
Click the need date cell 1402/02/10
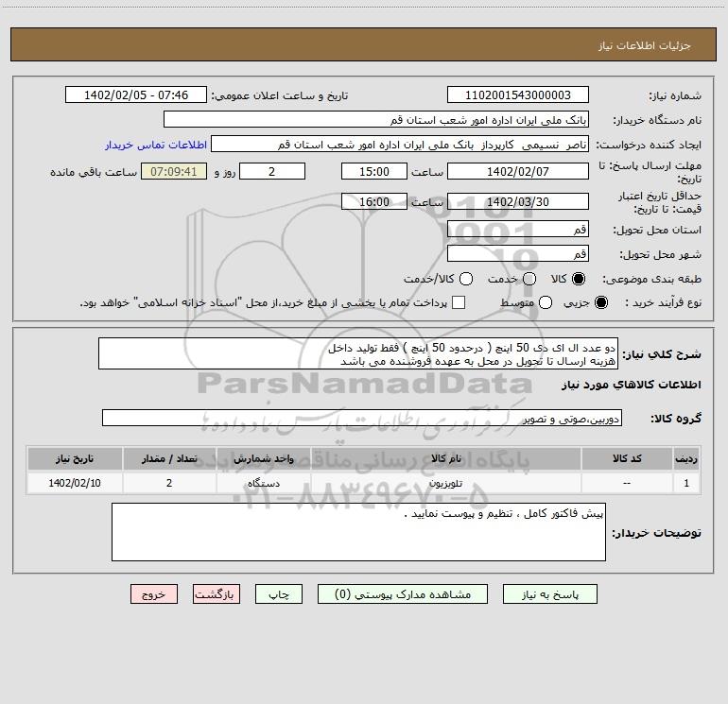[75, 483]
